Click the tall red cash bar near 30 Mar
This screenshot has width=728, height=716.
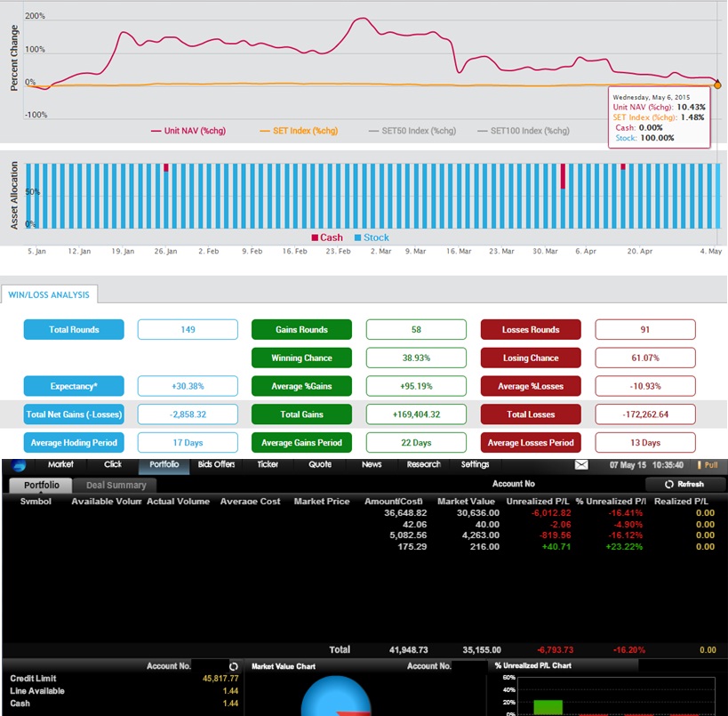[x=563, y=176]
